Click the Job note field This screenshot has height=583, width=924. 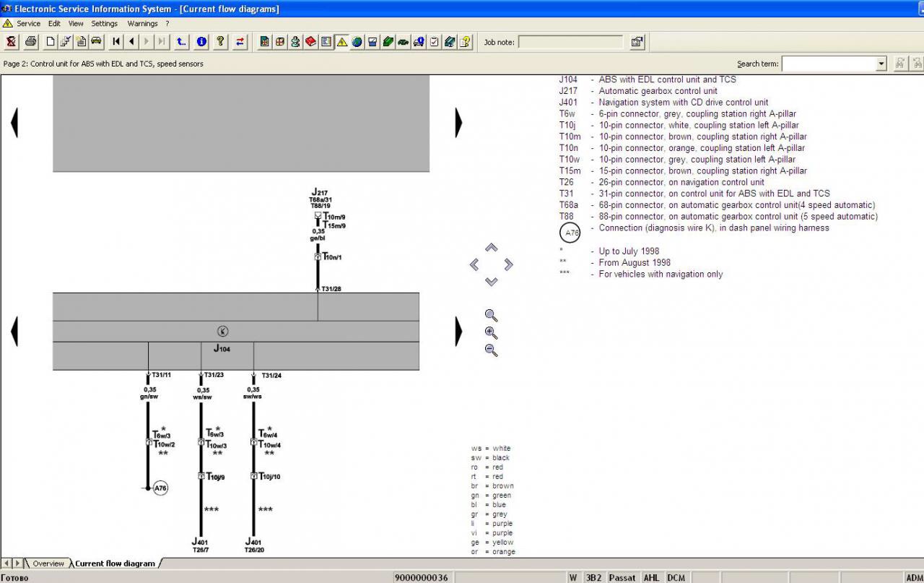[570, 42]
